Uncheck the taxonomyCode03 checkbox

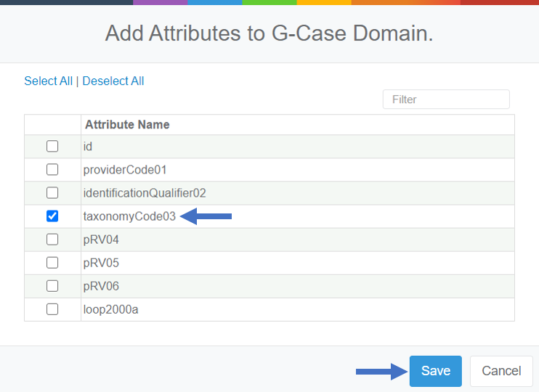coord(52,216)
